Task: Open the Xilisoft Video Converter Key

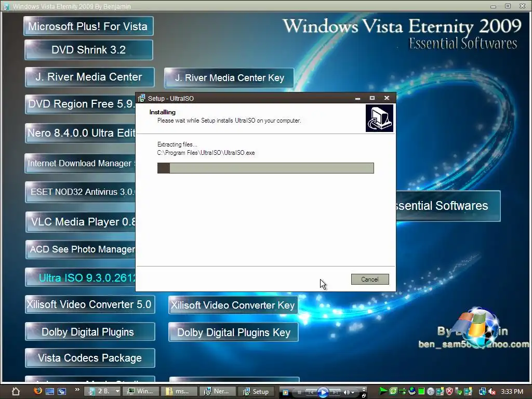Action: click(233, 305)
